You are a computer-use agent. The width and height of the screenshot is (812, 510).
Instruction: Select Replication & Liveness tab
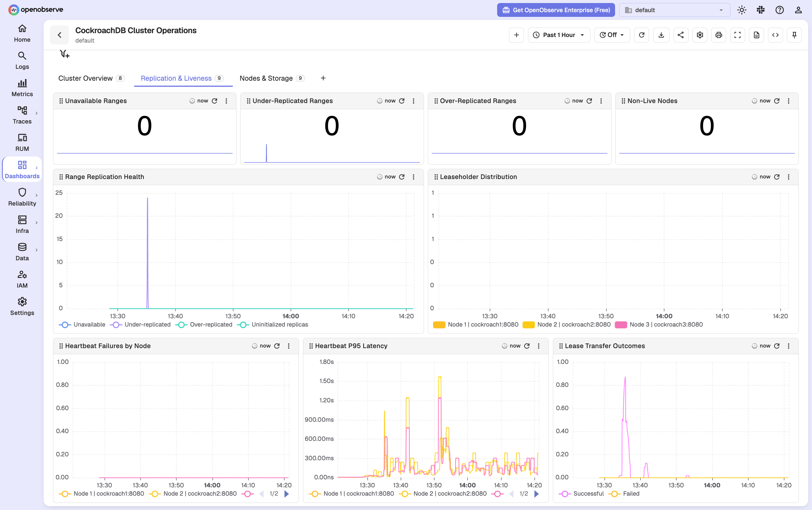pos(183,78)
